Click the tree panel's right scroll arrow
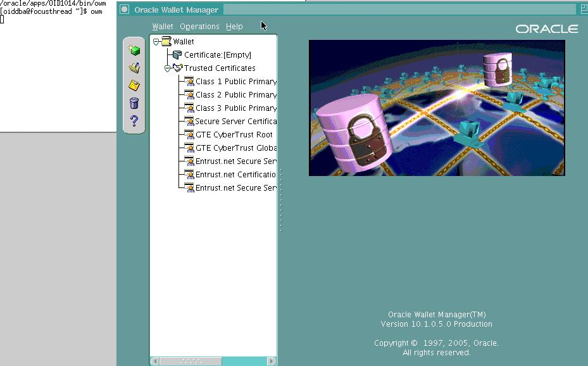 click(271, 361)
